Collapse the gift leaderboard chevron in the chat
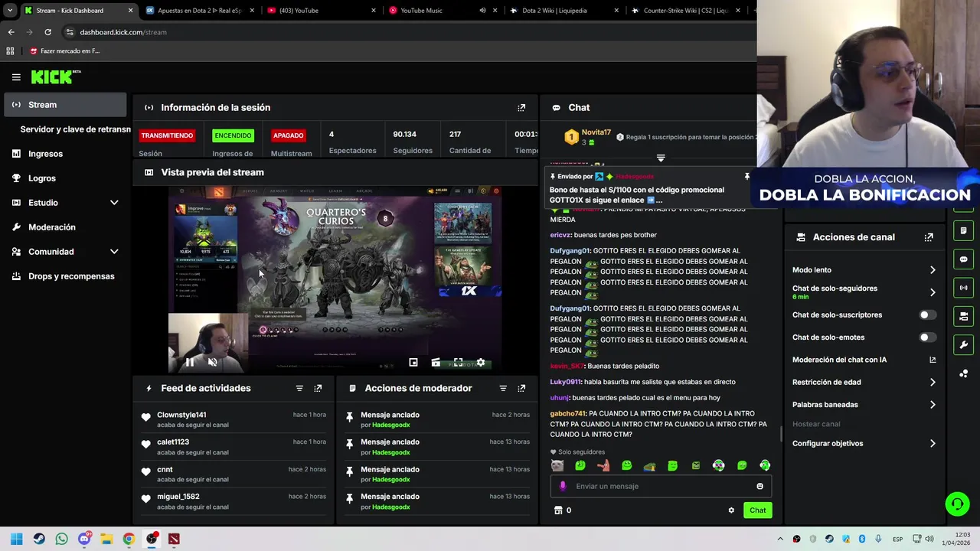This screenshot has width=980, height=551. click(x=661, y=158)
